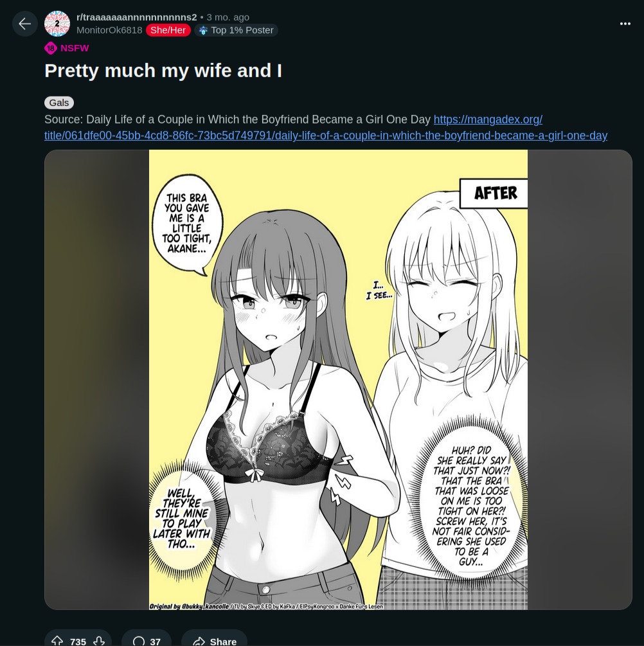Open the r/traaaaaaannnnnnnnnns2 subreddit link

(x=136, y=17)
